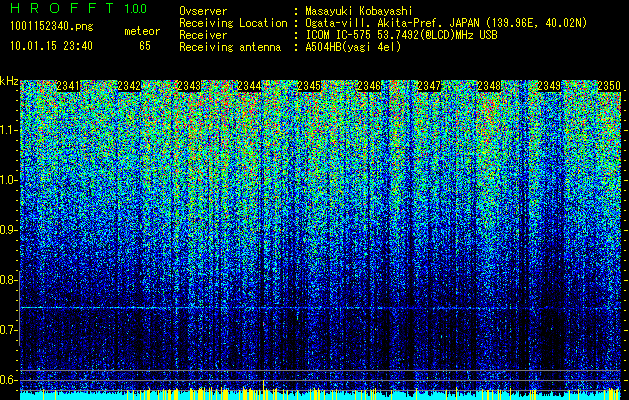Click the kHz axis unit label
Image resolution: width=629 pixels, height=400 pixels.
[9, 81]
